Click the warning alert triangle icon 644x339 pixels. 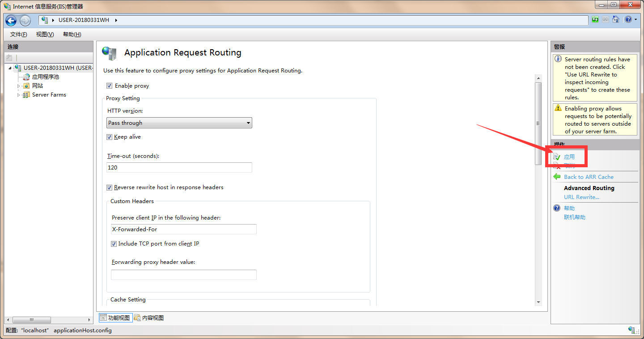click(558, 108)
